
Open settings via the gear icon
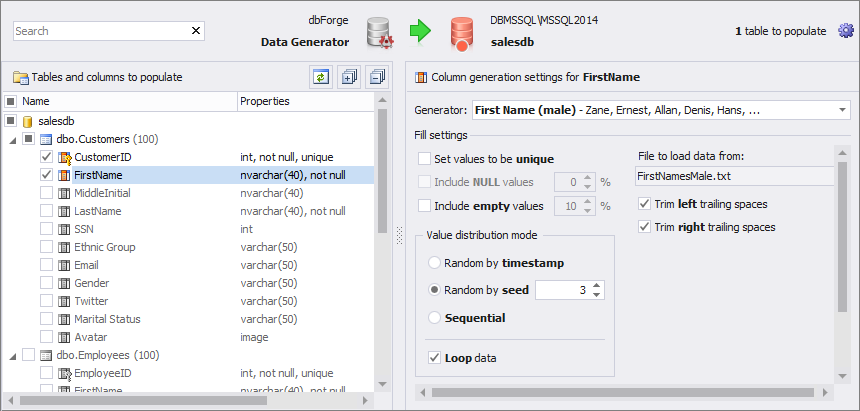tap(846, 31)
